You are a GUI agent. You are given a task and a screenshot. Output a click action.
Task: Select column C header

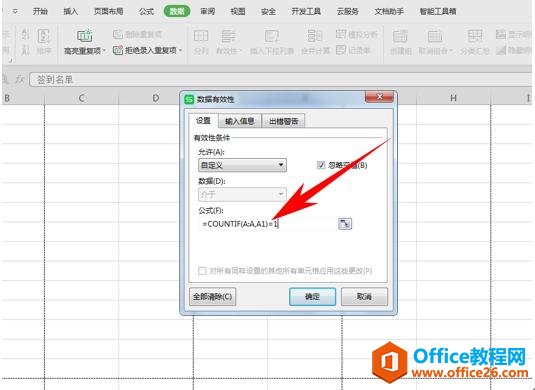82,99
